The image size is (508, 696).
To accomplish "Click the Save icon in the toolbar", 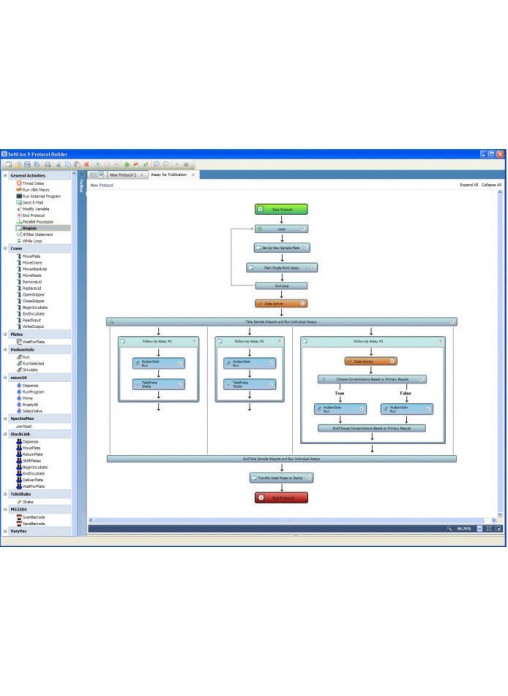I will coord(28,164).
